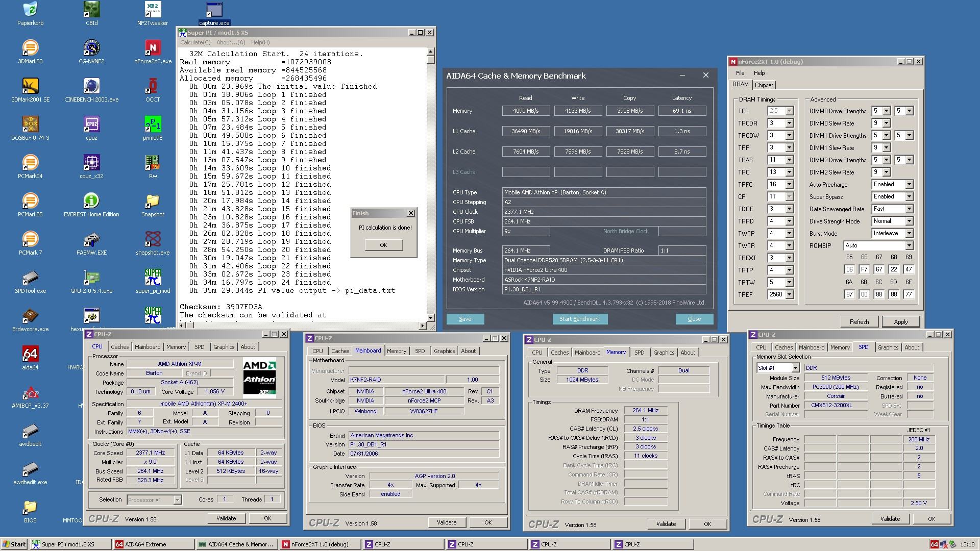The width and height of the screenshot is (980, 551).
Task: Launch the prime95 desktop icon
Action: click(153, 125)
